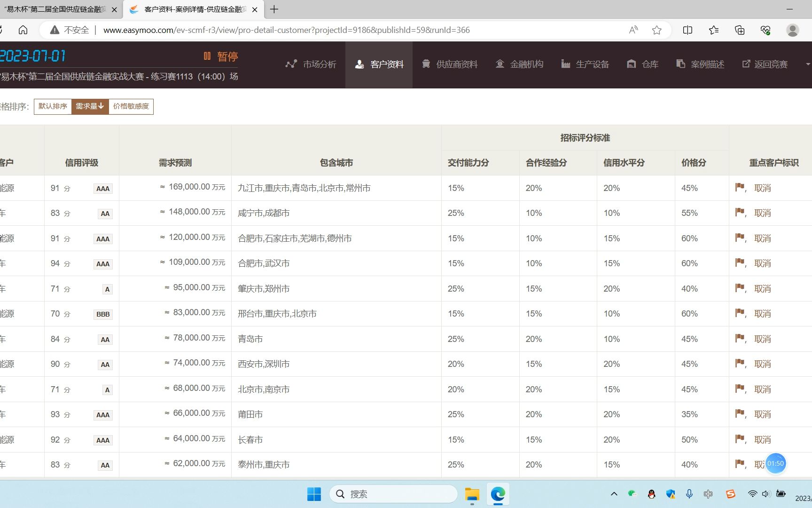
Task: Open the 供应商资料 tab
Action: [x=450, y=64]
